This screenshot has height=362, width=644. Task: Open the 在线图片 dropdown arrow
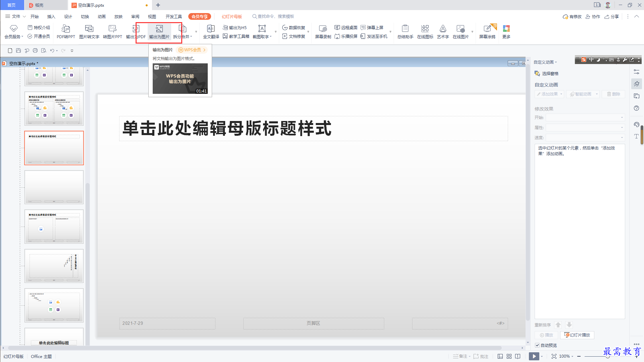pos(472,32)
